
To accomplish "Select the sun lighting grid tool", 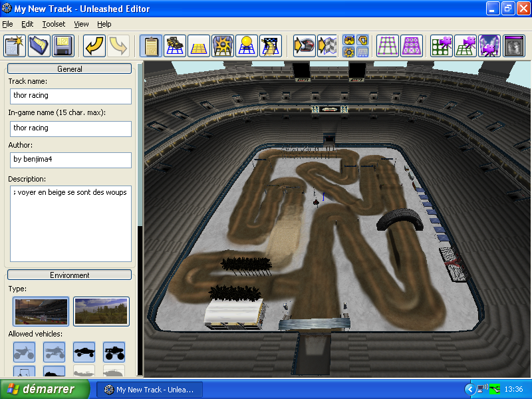I will 247,46.
